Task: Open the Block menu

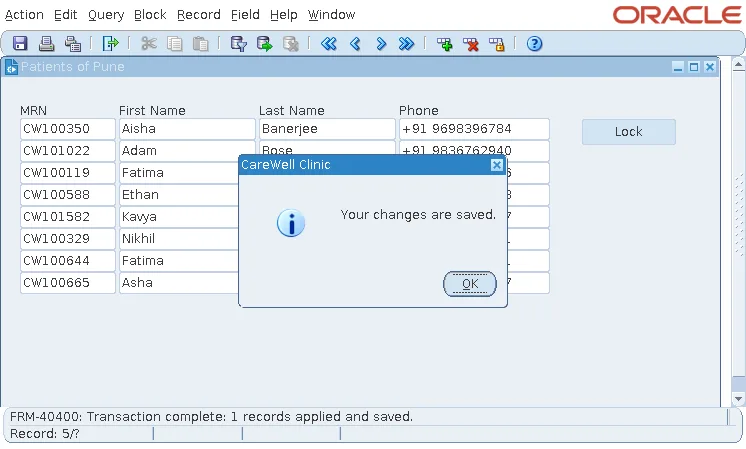Action: 150,15
